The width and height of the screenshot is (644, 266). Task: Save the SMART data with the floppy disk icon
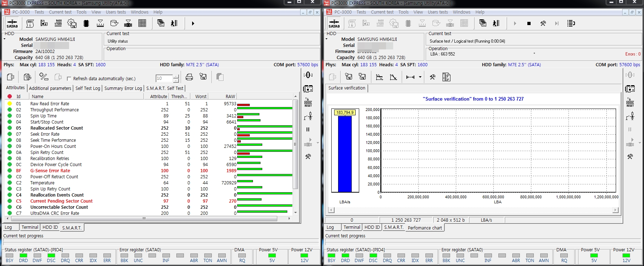(203, 77)
